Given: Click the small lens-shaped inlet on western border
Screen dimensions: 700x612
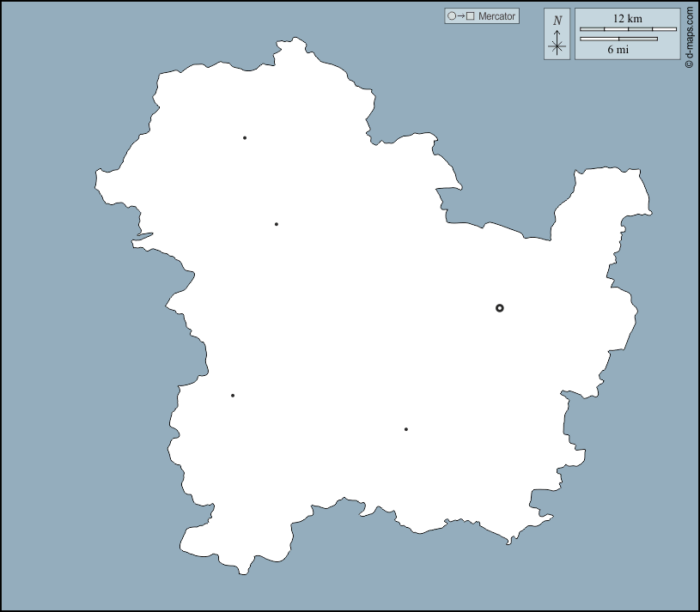Looking at the screenshot, I should (x=143, y=235).
